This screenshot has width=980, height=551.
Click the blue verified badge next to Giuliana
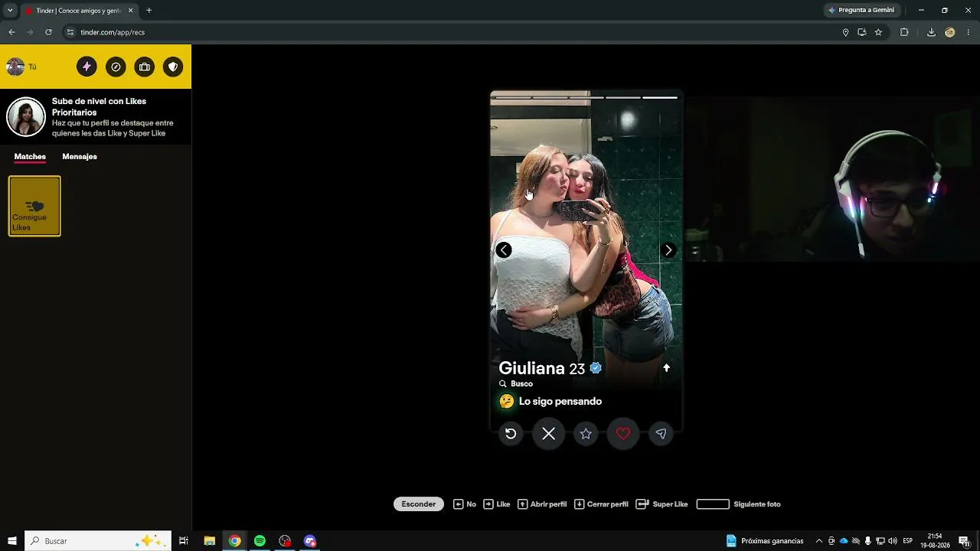click(x=596, y=368)
